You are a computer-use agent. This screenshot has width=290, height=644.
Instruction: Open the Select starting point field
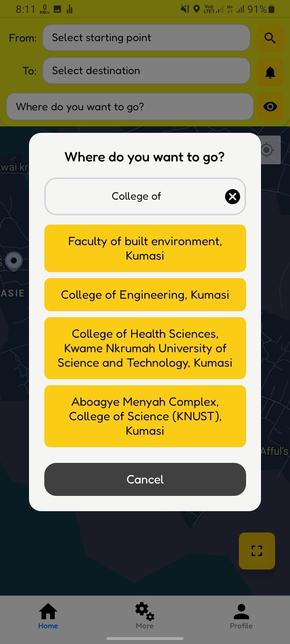[x=147, y=38]
